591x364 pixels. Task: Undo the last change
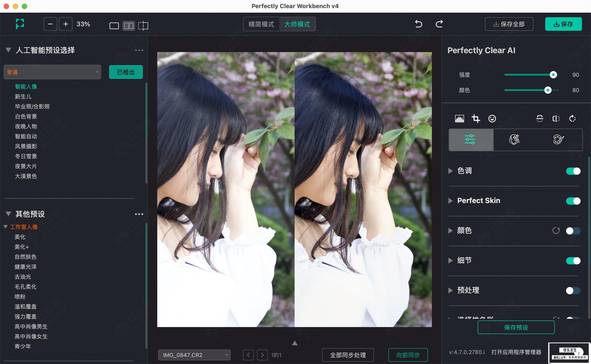(419, 24)
